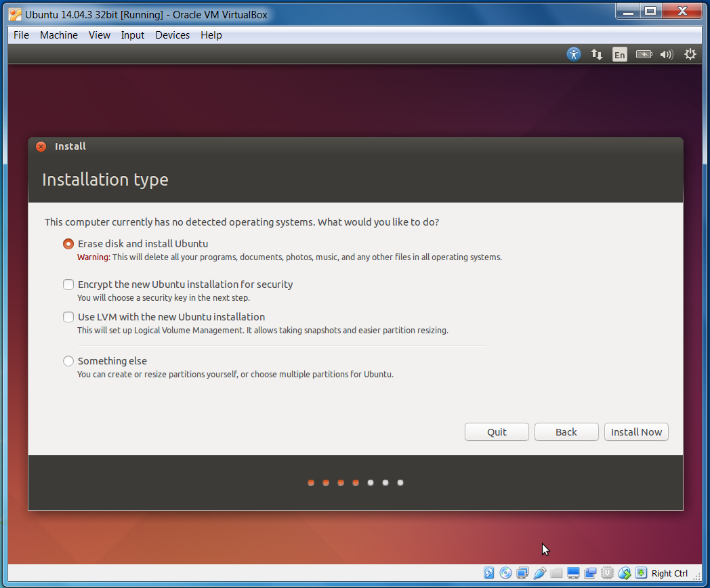This screenshot has width=710, height=588.
Task: Open the Devices menu
Action: [x=172, y=35]
